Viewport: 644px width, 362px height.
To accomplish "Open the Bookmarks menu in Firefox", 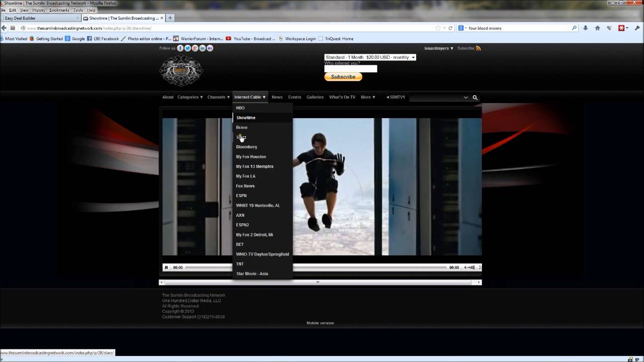I will 59,10.
